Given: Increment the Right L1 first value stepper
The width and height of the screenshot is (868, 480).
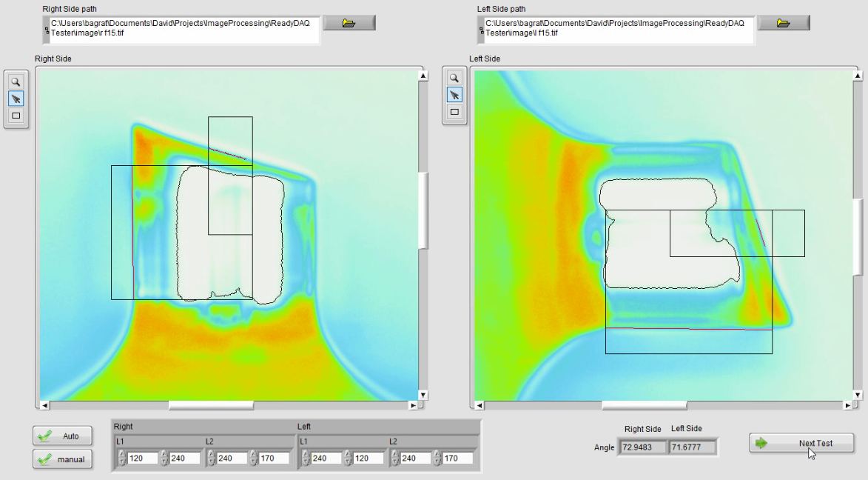Looking at the screenshot, I should pyautogui.click(x=121, y=455).
